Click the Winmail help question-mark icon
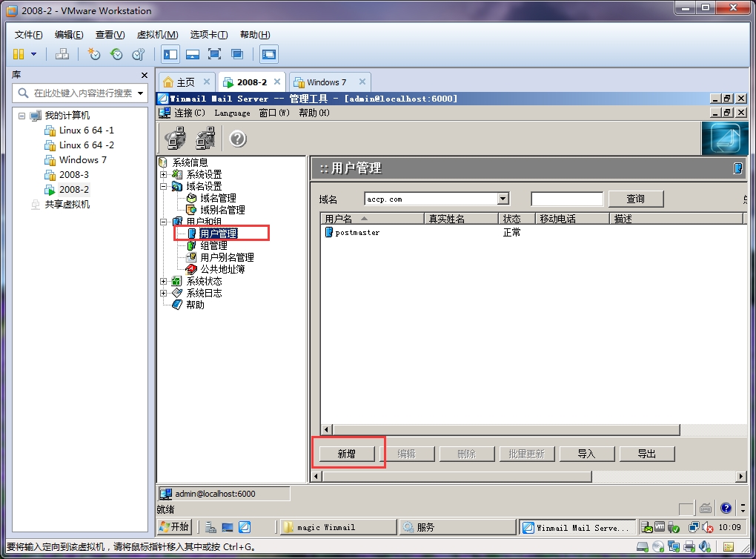The height and width of the screenshot is (559, 756). (x=238, y=139)
